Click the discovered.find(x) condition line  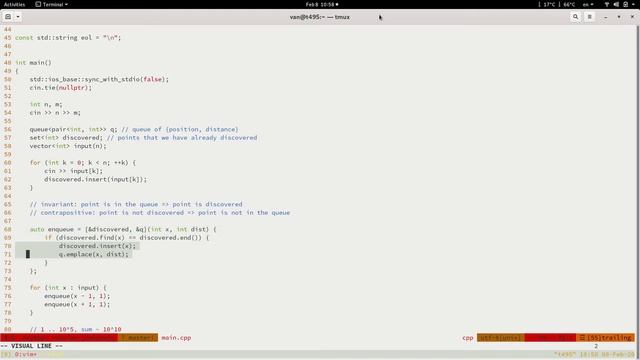pyautogui.click(x=127, y=238)
